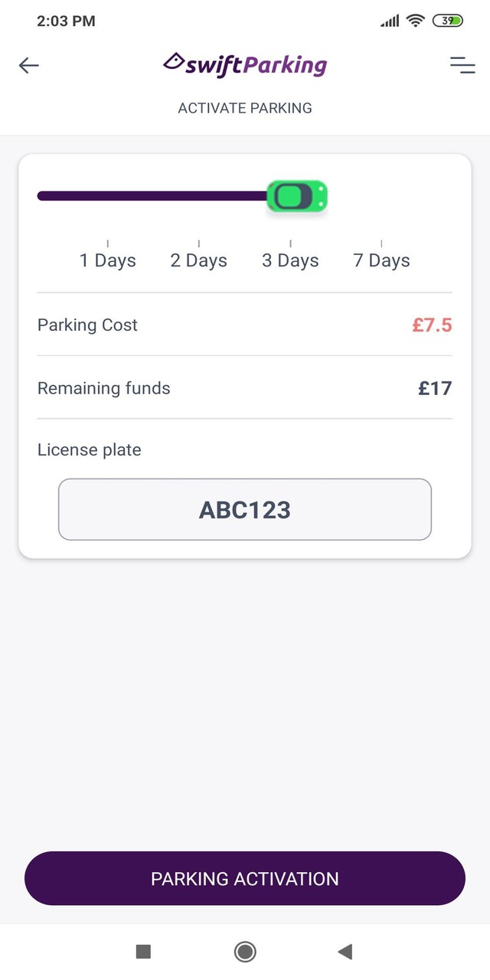This screenshot has height=980, width=490.
Task: Select the 2 Days duration mark
Action: click(198, 260)
